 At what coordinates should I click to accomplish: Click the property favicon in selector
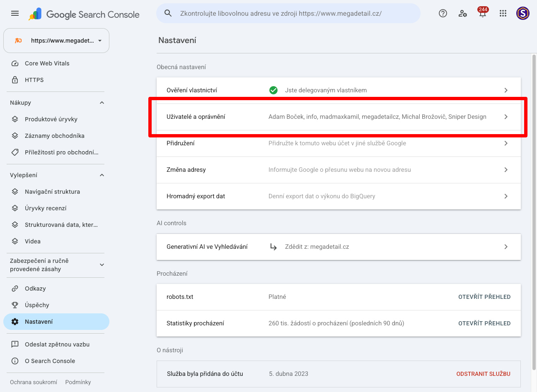[x=18, y=41]
